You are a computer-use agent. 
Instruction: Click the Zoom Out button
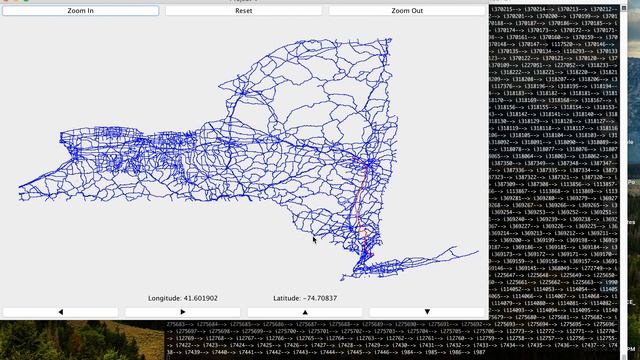coord(407,11)
